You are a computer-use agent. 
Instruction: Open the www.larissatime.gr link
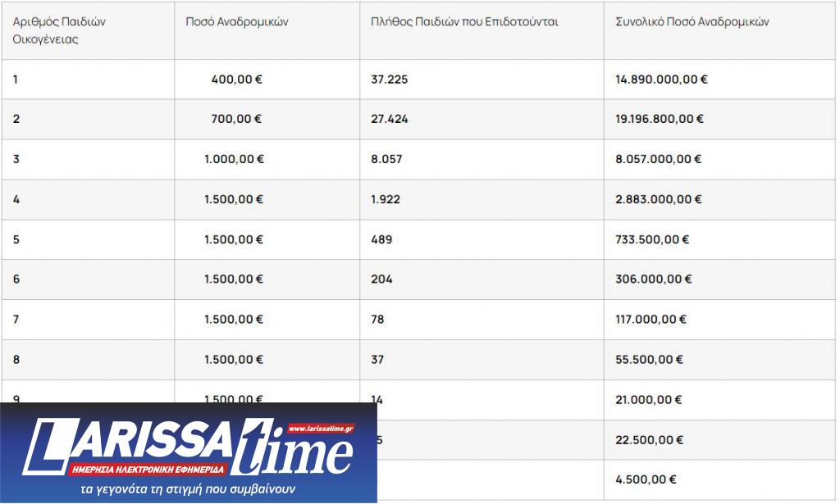tap(321, 429)
